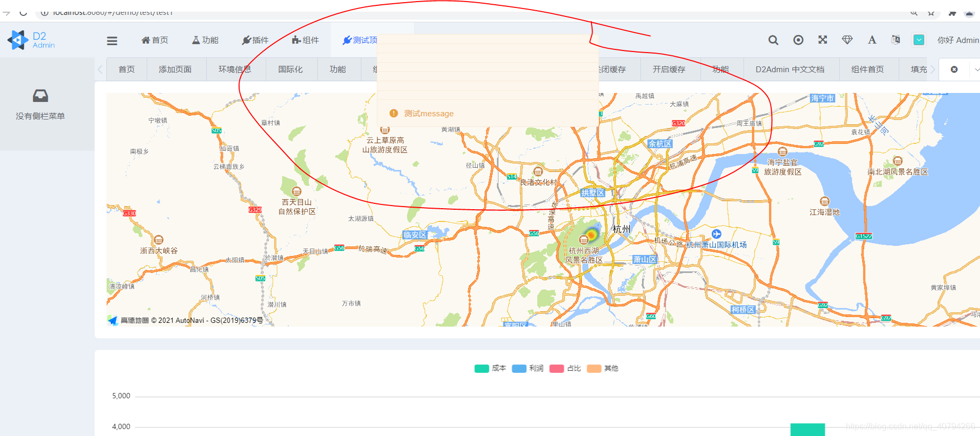Image resolution: width=980 pixels, height=436 pixels.
Task: Open the 组件 header menu with puzzle icon
Action: pos(306,40)
